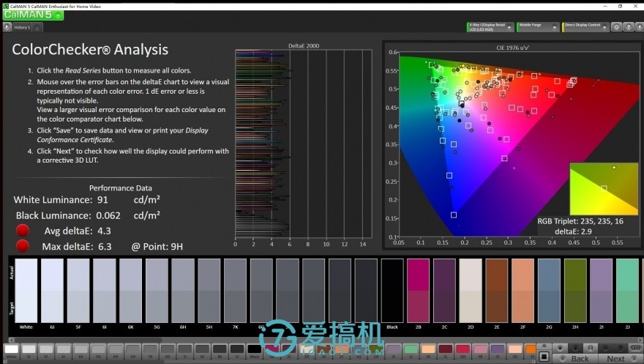Image resolution: width=644 pixels, height=364 pixels.
Task: Open the CalMAN 5 main menu logo
Action: click(x=28, y=15)
